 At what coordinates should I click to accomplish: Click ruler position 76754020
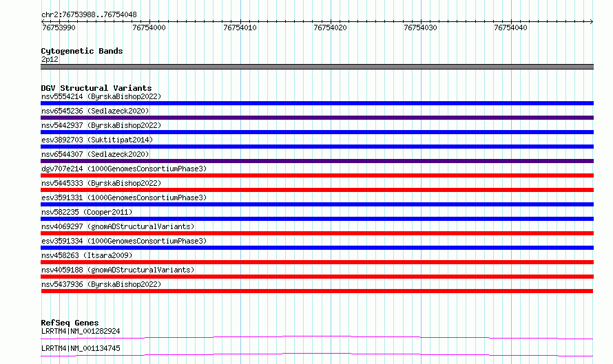pos(330,28)
